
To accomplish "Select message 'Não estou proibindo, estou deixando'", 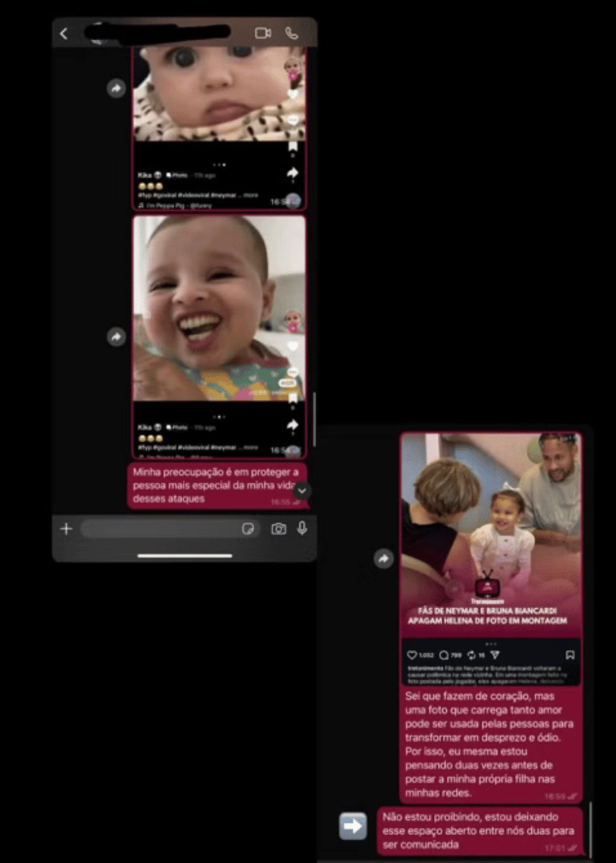I will click(480, 831).
